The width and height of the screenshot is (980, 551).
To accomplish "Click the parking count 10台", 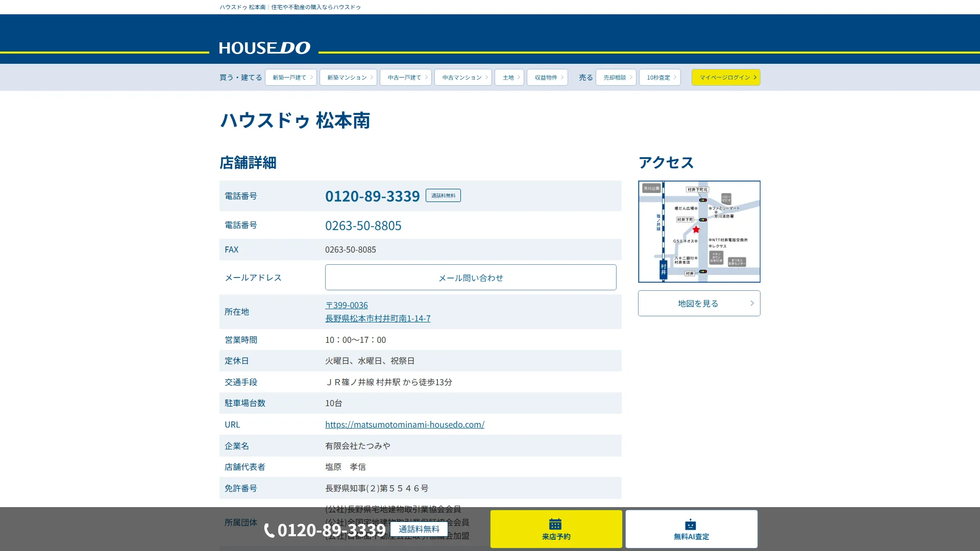I will (334, 403).
